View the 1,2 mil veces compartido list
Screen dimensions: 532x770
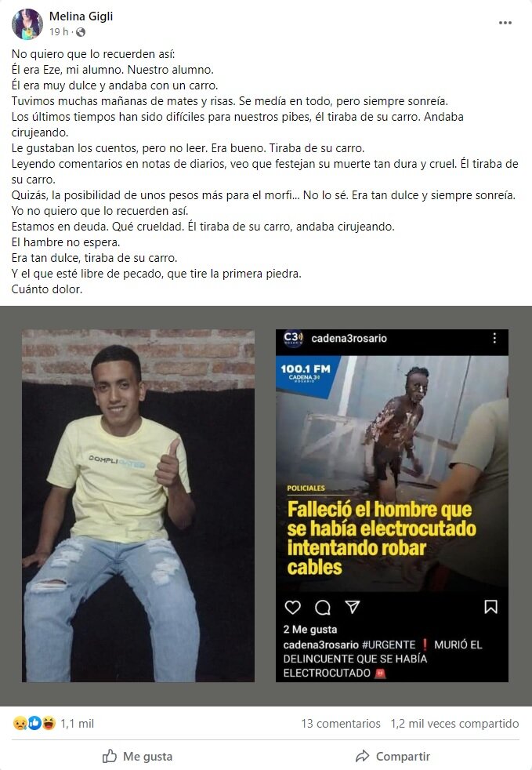click(454, 724)
